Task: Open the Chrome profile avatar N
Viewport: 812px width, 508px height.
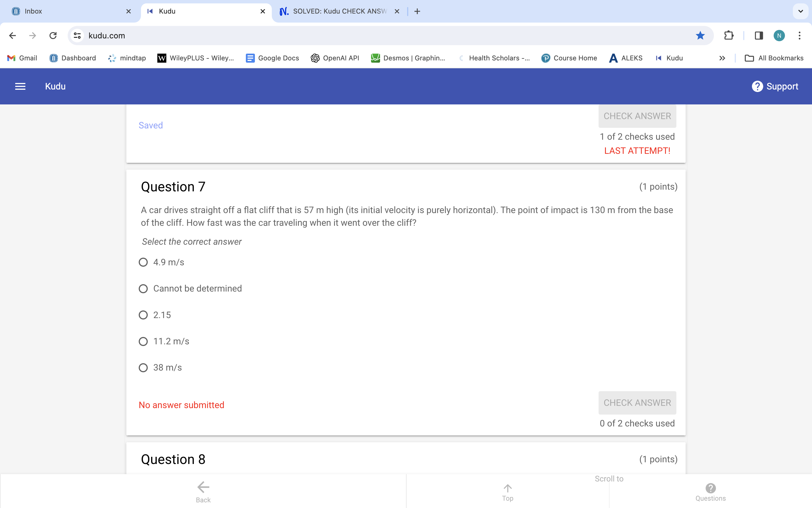Action: pos(779,36)
